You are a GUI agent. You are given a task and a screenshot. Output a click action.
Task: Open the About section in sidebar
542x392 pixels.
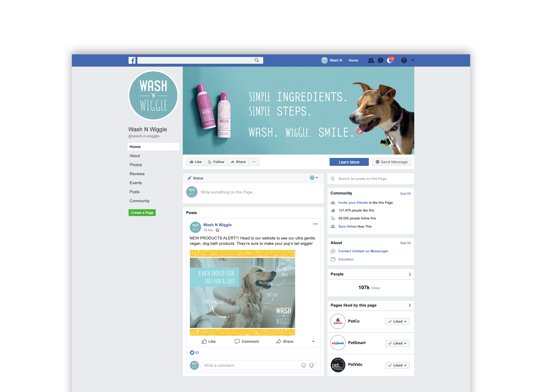(135, 156)
